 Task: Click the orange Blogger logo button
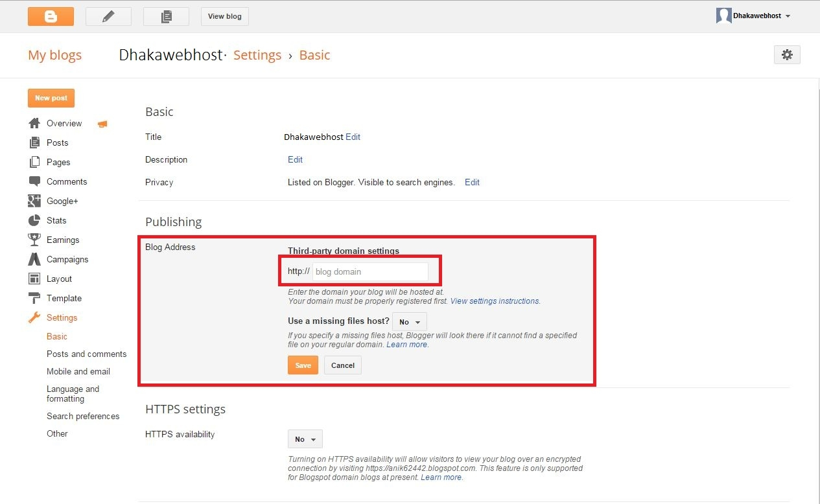[x=51, y=16]
